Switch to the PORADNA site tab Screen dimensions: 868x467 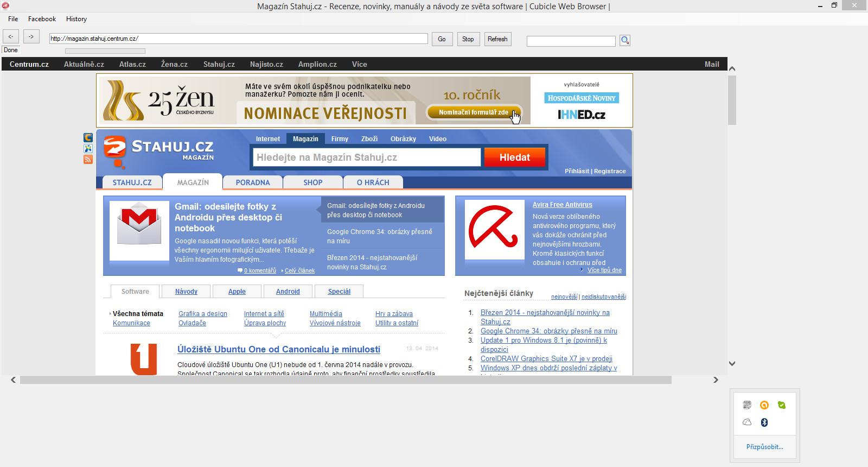pyautogui.click(x=253, y=182)
